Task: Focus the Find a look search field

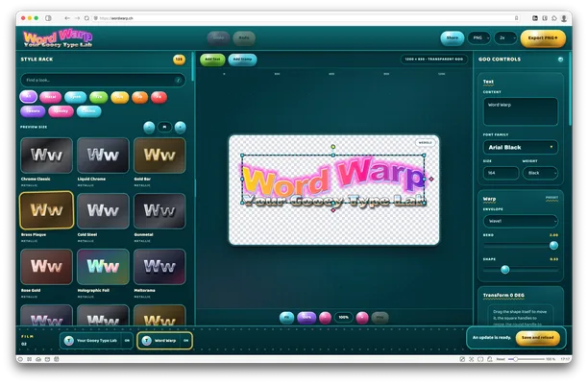Action: pos(103,81)
